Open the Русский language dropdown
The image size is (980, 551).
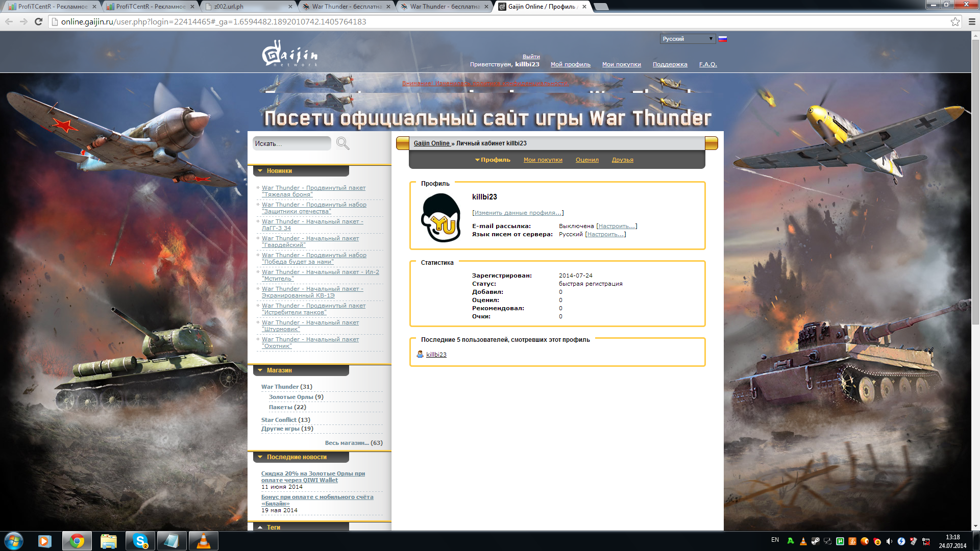(x=688, y=39)
